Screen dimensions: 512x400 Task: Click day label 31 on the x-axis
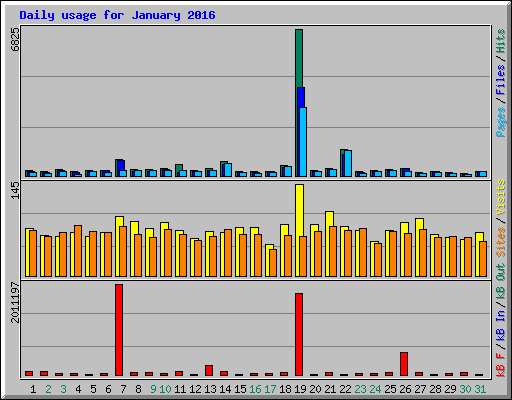[480, 389]
